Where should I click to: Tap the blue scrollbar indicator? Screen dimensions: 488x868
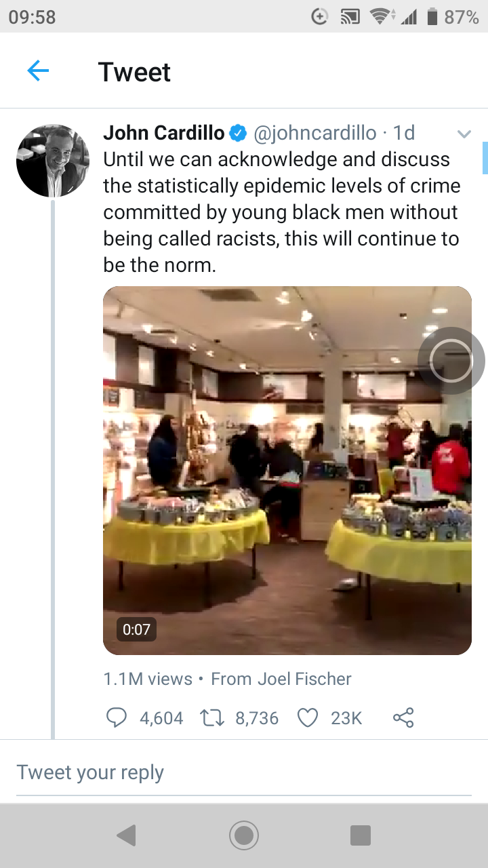485,158
